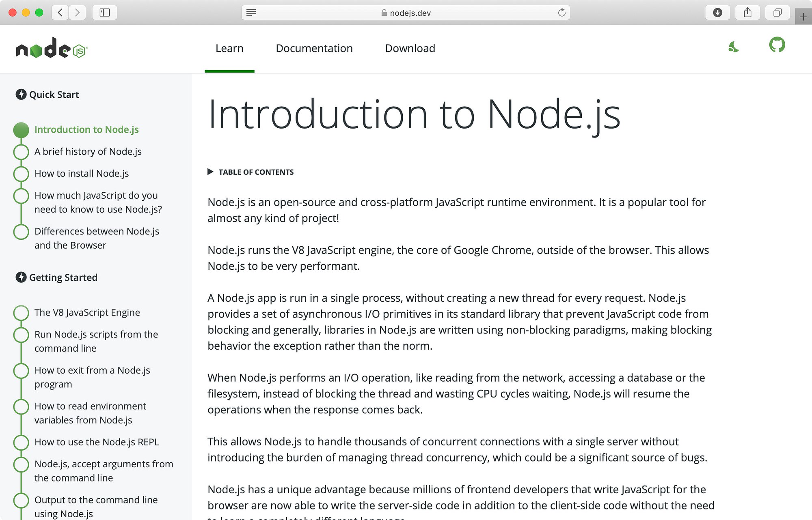Open How to read environment variables
Image resolution: width=812 pixels, height=520 pixels.
tap(90, 413)
